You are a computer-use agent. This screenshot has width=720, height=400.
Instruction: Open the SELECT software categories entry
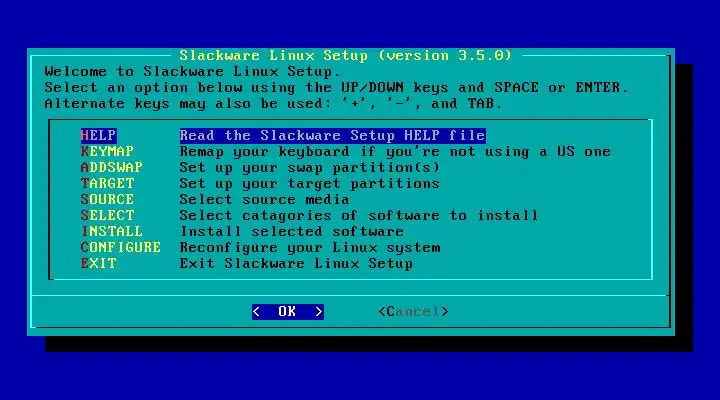pos(107,215)
